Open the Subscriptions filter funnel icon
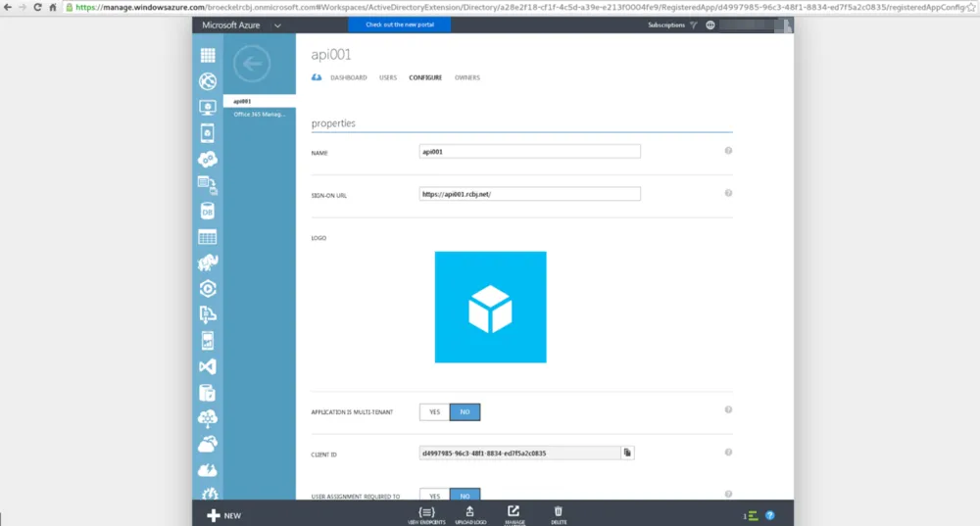980x526 pixels. [x=694, y=25]
